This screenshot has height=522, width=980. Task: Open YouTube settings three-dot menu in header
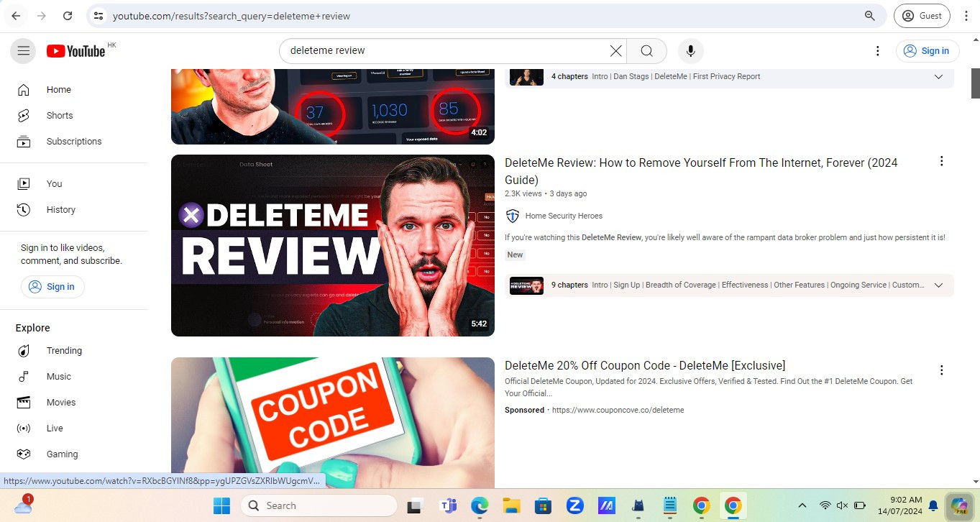coord(877,51)
